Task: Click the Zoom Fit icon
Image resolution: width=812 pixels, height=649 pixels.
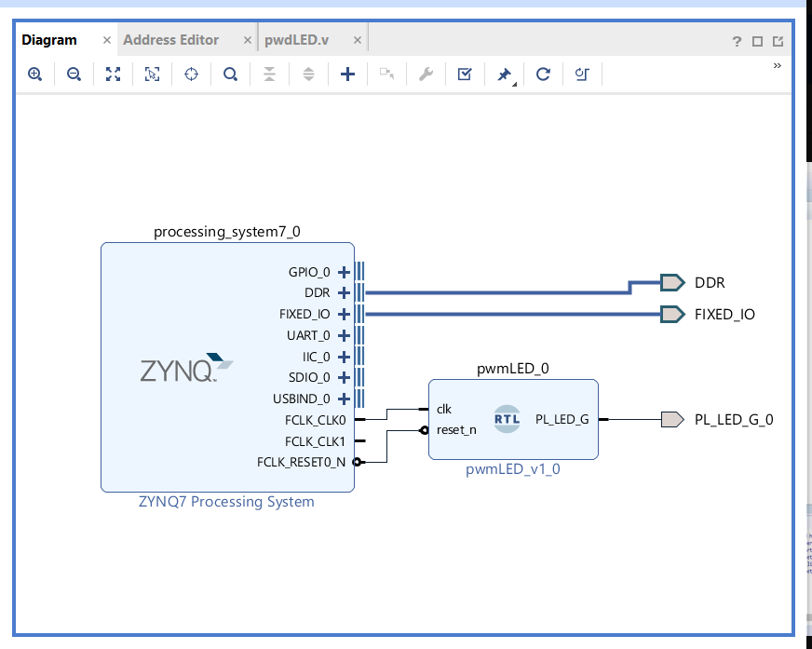Action: point(113,74)
